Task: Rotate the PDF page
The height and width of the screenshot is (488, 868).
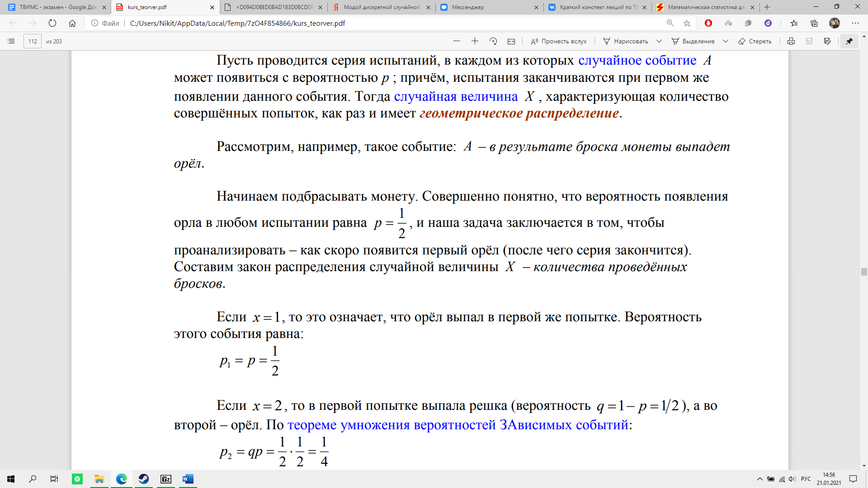Action: pos(493,41)
